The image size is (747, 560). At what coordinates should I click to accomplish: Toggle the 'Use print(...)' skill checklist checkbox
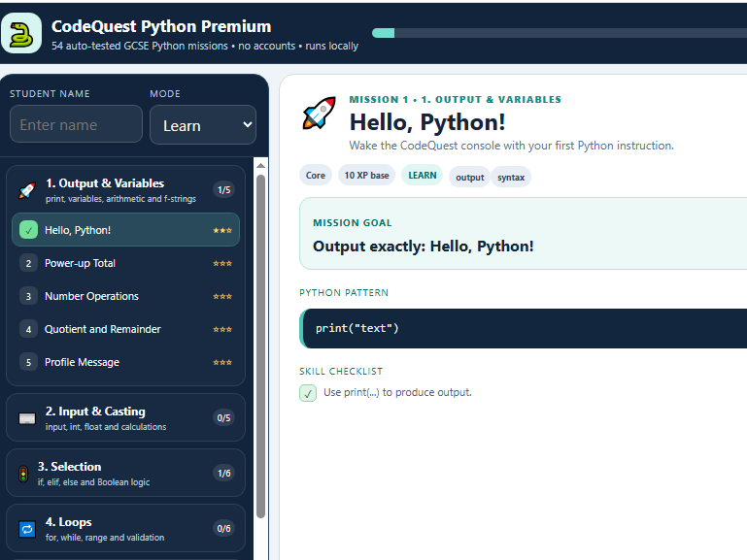pyautogui.click(x=308, y=393)
